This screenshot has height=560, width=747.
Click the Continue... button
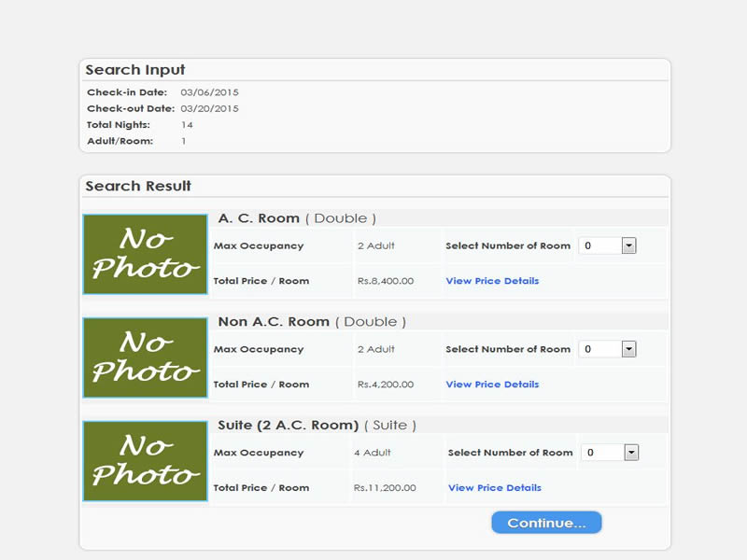pos(546,523)
